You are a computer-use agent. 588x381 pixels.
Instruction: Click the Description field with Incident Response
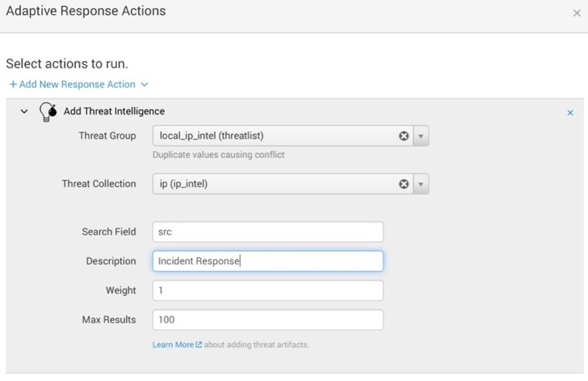(x=268, y=261)
